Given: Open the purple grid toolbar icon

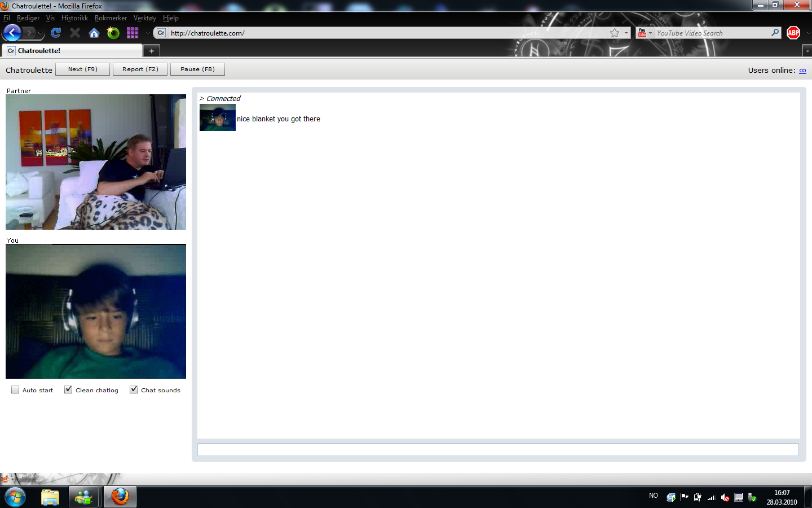Looking at the screenshot, I should point(133,33).
